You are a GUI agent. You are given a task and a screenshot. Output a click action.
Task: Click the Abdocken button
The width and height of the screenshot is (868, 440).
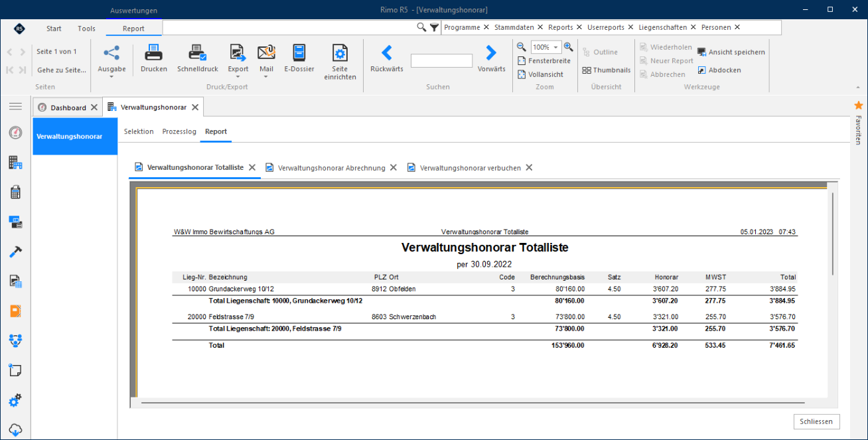pyautogui.click(x=719, y=70)
